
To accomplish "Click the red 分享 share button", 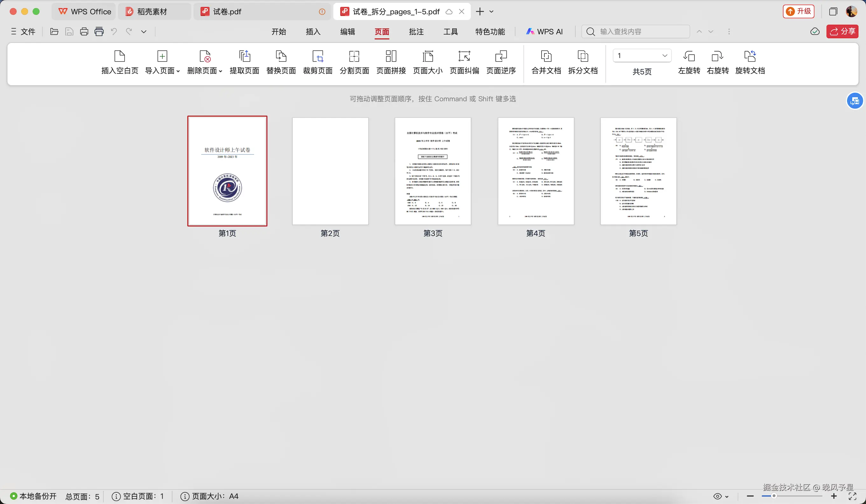I will point(842,31).
